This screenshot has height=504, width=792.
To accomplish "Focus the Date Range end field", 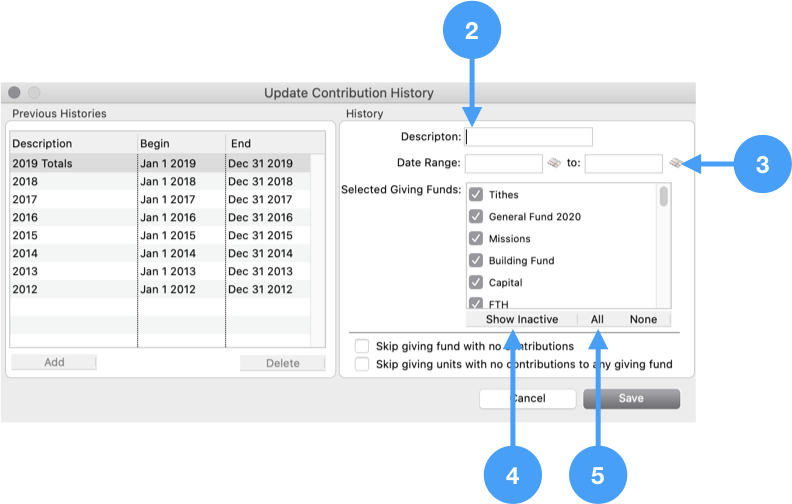I will coord(624,163).
